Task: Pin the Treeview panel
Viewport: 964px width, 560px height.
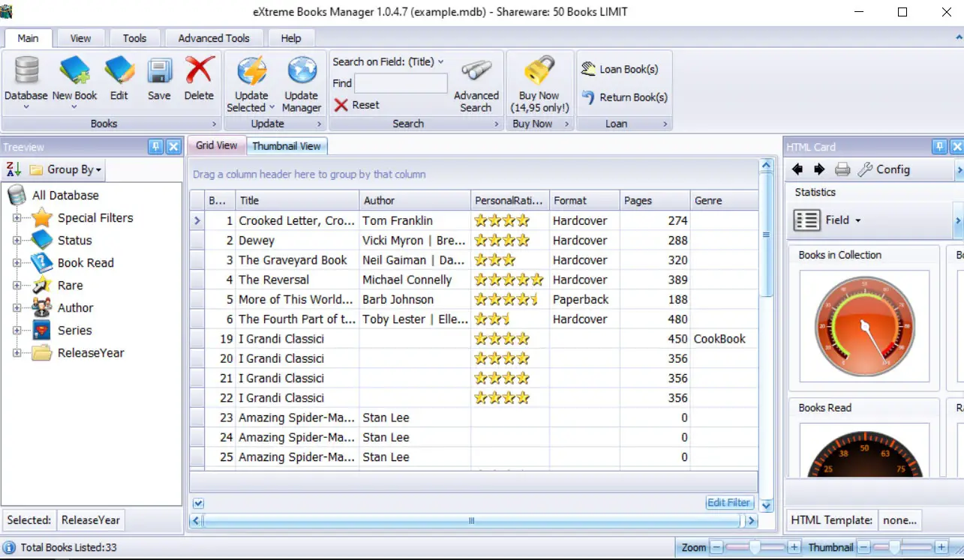Action: click(x=155, y=147)
